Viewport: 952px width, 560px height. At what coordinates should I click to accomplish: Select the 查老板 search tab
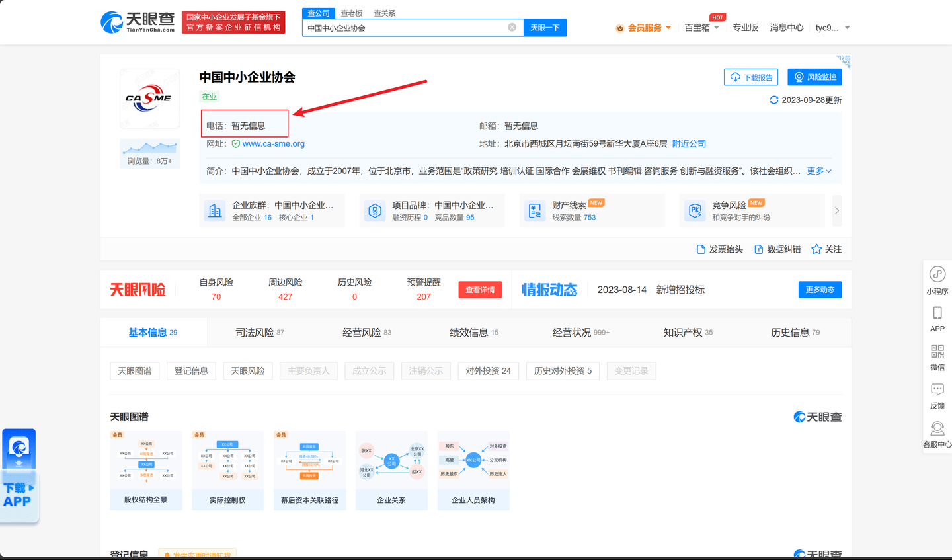click(x=352, y=13)
